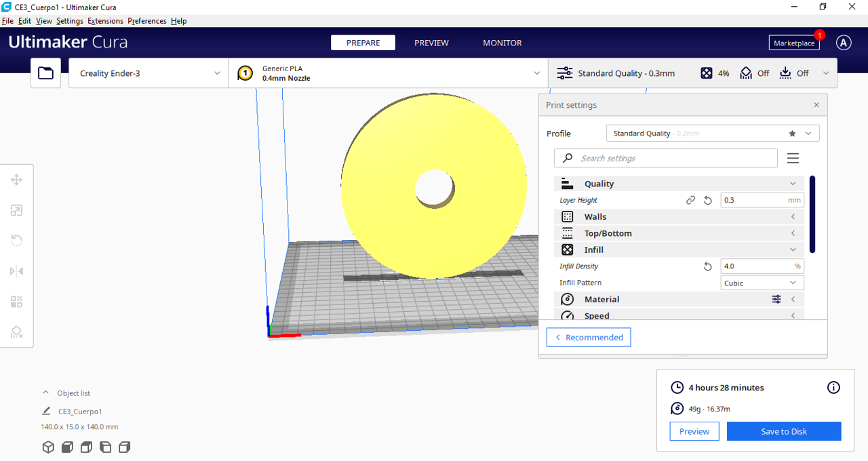This screenshot has width=868, height=461.
Task: Switch to the PREVIEW stage tab
Action: point(431,43)
